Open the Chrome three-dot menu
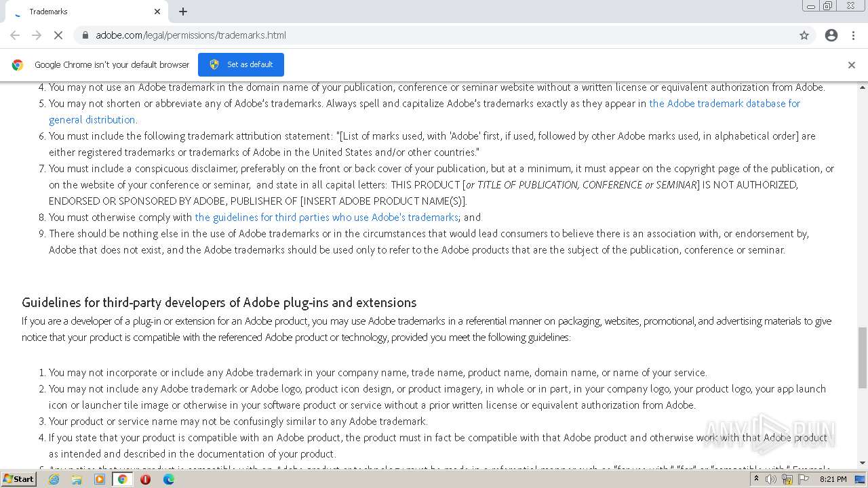This screenshot has height=488, width=868. 854,35
